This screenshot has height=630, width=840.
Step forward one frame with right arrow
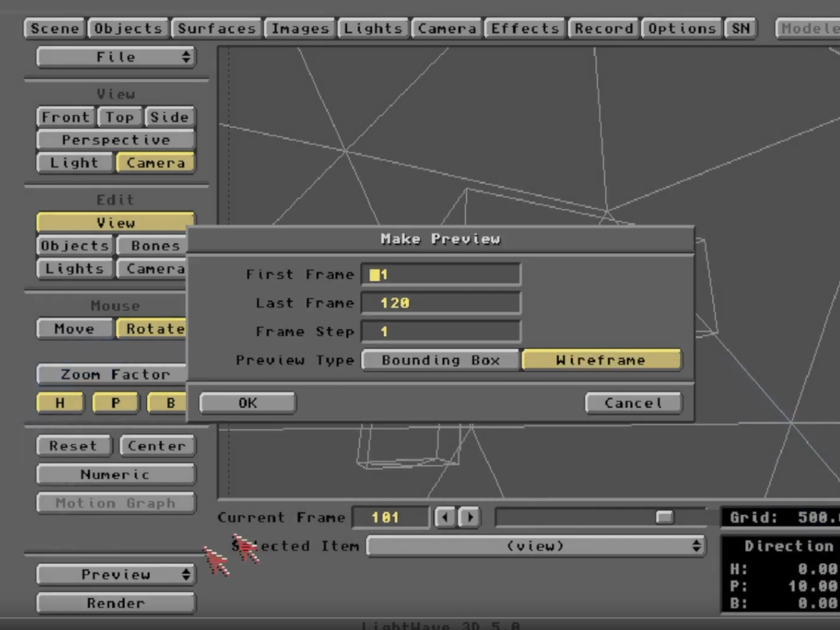click(470, 517)
